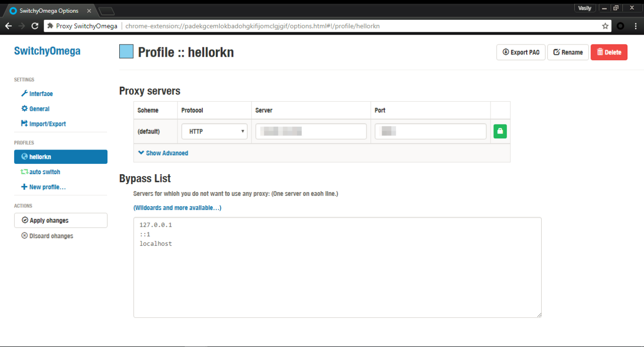Focus the proxy Server input field

tap(311, 131)
